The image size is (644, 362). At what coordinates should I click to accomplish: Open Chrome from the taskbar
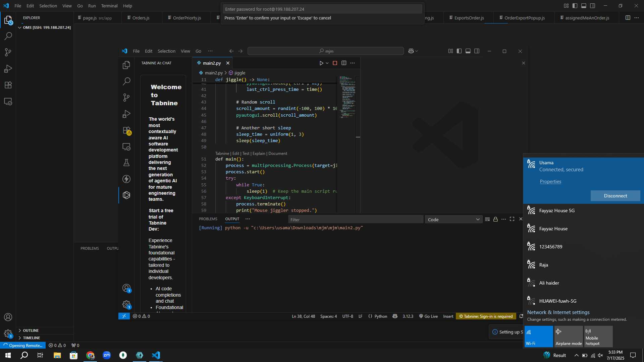click(90, 355)
